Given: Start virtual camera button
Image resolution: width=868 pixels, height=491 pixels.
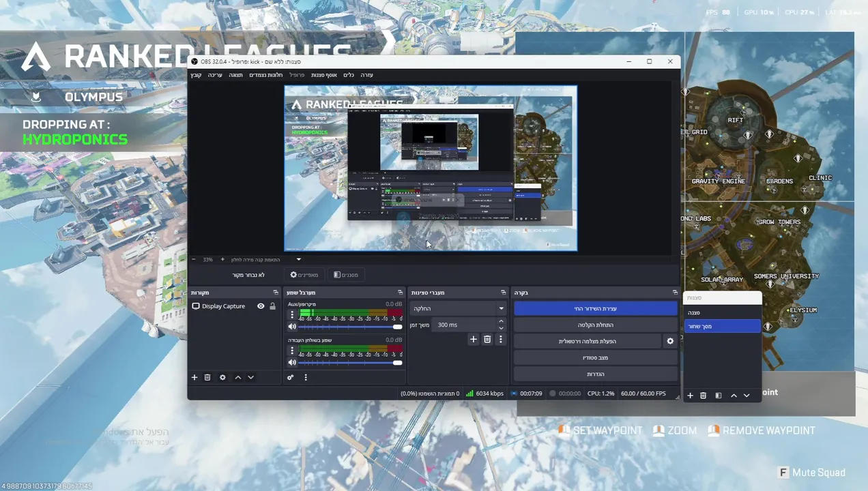Looking at the screenshot, I should (x=587, y=341).
